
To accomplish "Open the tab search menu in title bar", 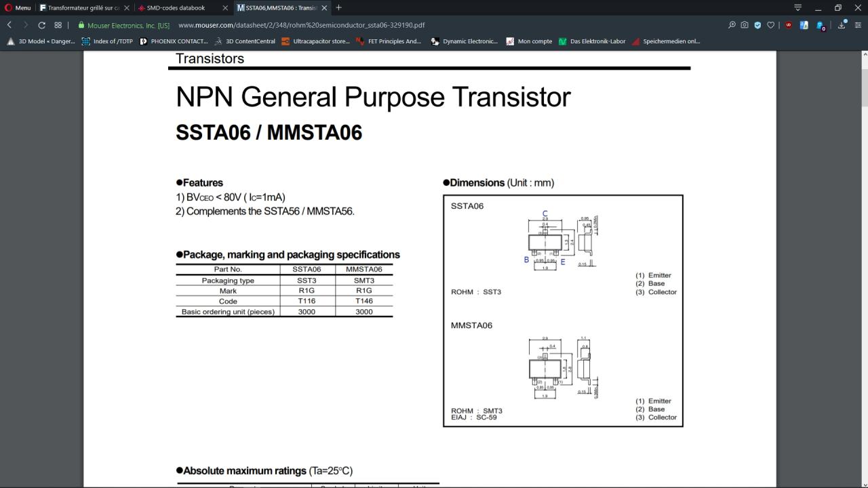I will (x=798, y=7).
